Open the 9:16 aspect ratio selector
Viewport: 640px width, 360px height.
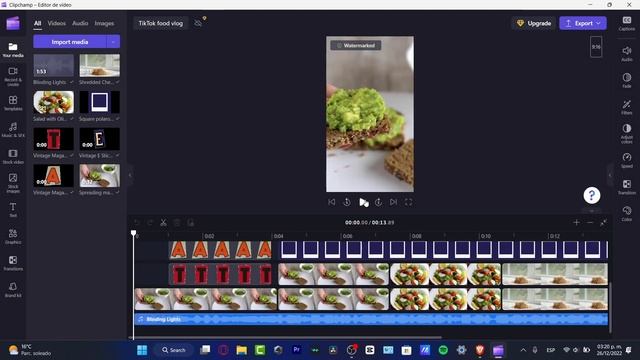pyautogui.click(x=596, y=47)
